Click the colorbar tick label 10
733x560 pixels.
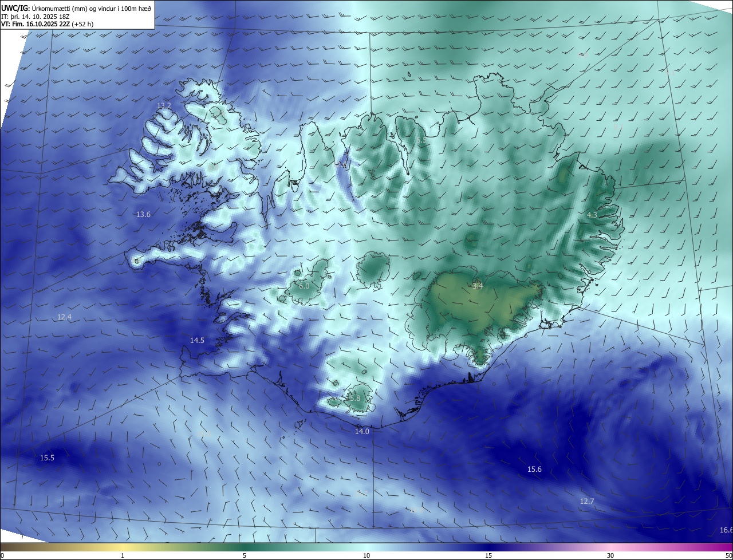[x=366, y=555]
